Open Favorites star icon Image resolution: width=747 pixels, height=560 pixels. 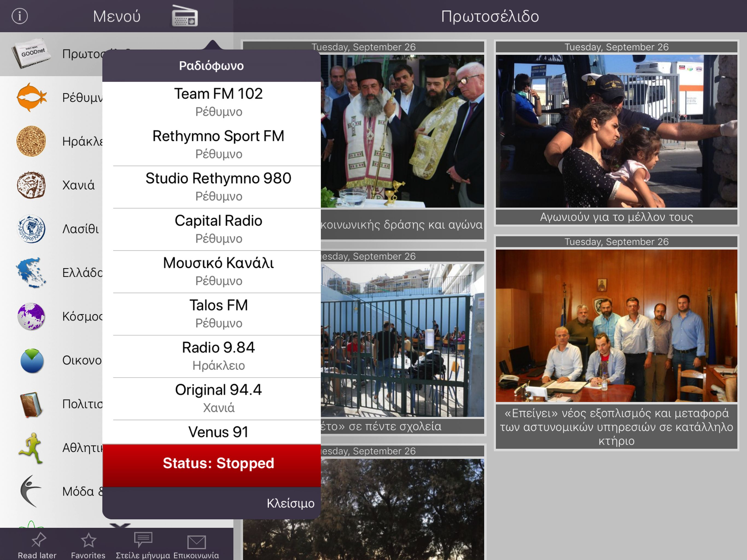[x=89, y=540]
